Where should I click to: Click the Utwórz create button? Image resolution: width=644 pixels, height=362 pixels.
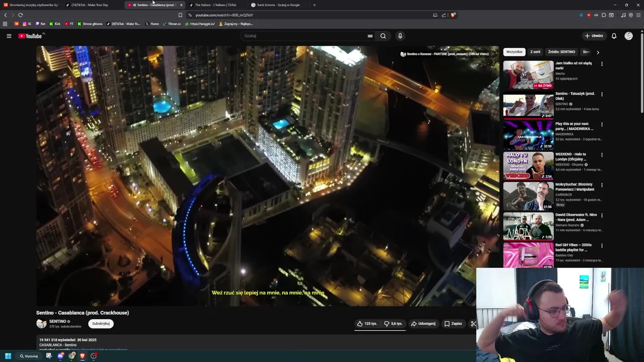pos(594,36)
